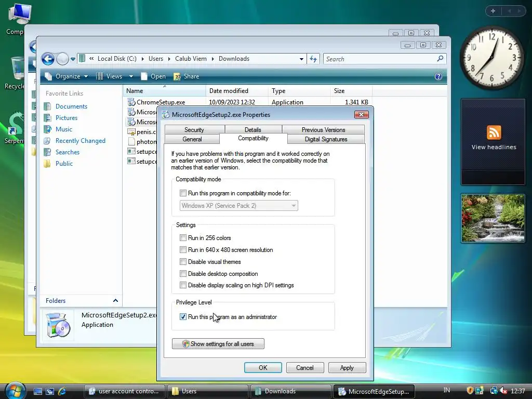Open Explorer Help via question mark icon
The width and height of the screenshot is (532, 399).
click(438, 76)
